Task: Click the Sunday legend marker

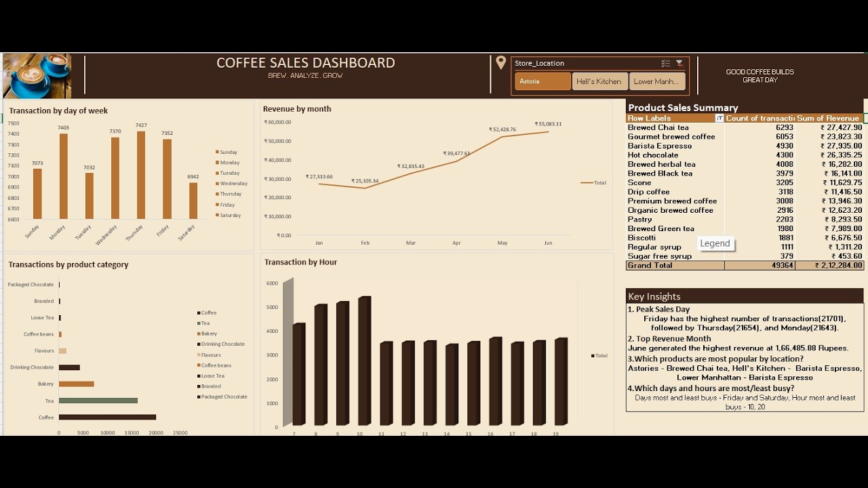Action: point(217,152)
